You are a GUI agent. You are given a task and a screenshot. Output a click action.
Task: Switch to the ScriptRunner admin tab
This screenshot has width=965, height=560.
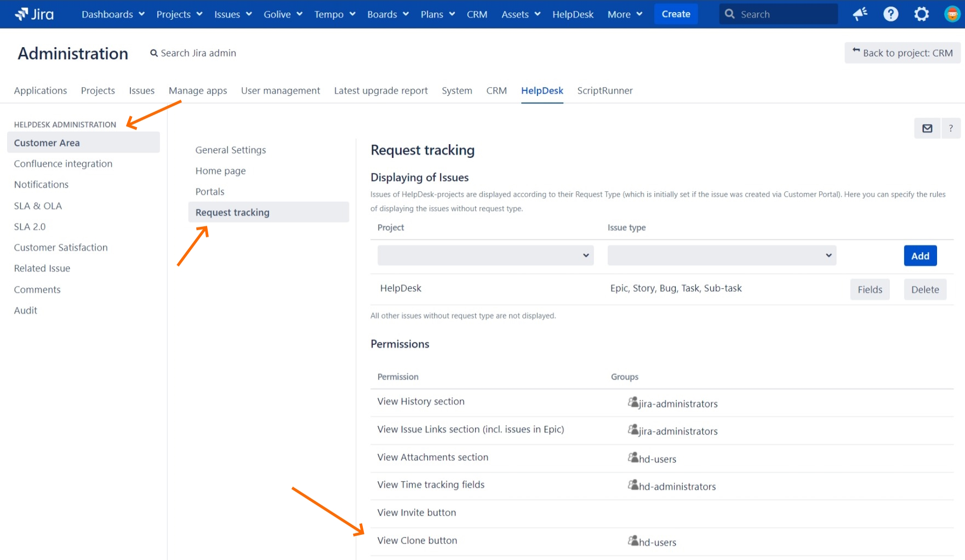tap(604, 90)
